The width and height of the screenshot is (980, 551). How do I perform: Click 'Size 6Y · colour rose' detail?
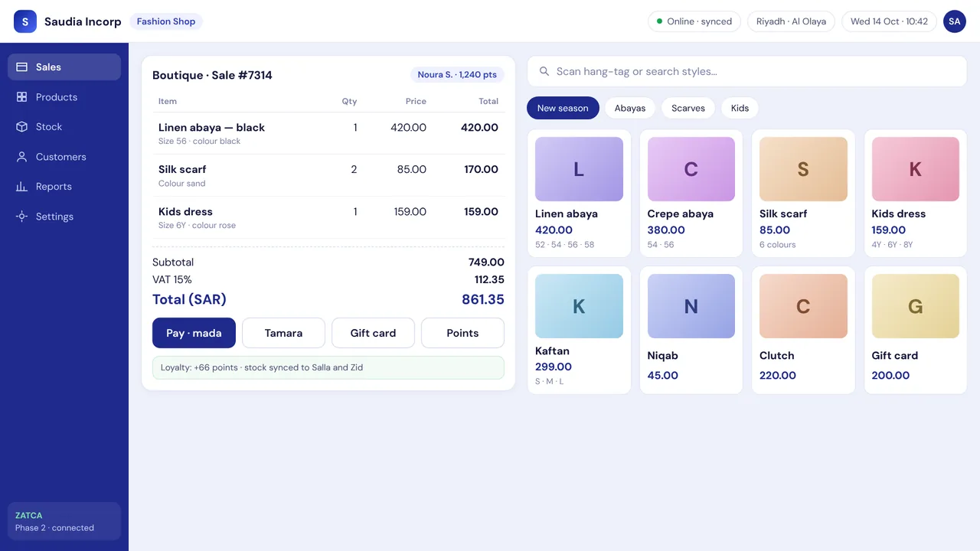pos(197,225)
